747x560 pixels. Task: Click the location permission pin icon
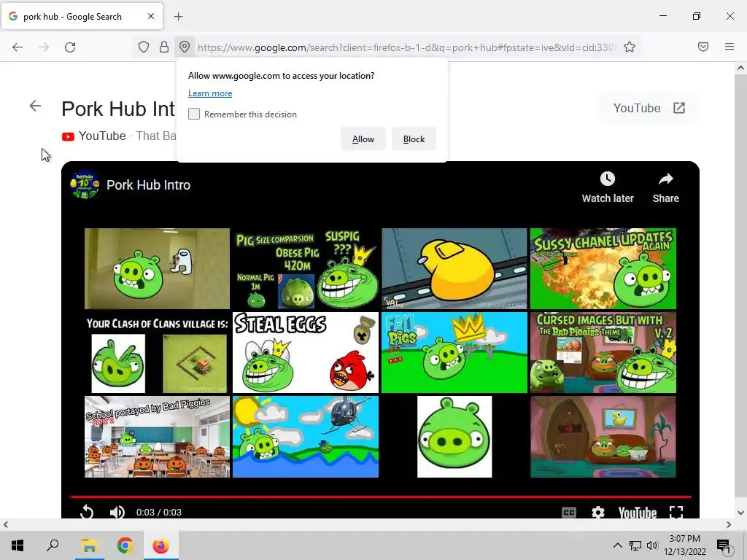pos(185,47)
